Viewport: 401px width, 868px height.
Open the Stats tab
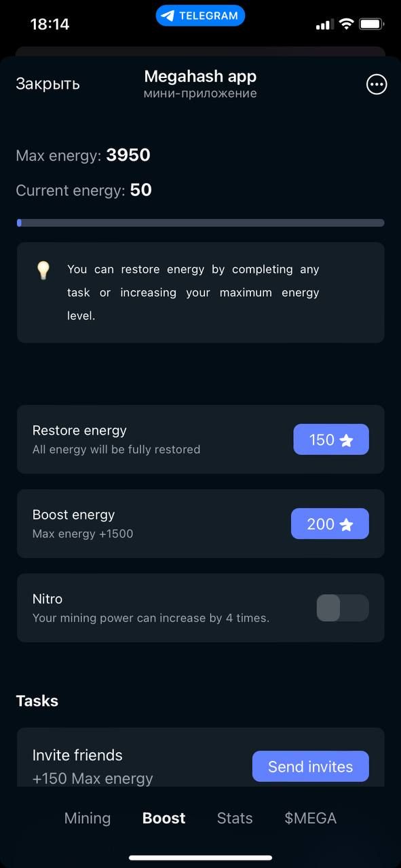tap(235, 818)
